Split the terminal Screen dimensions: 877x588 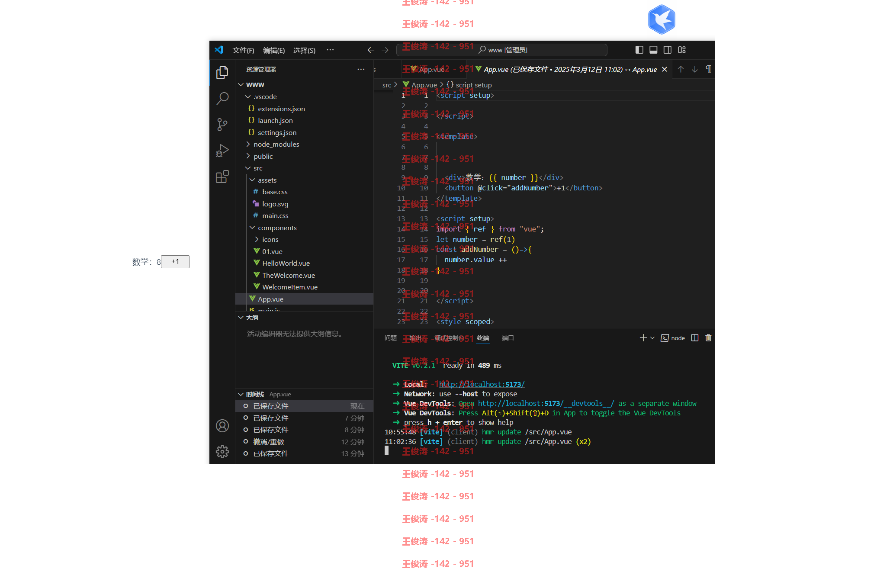pyautogui.click(x=695, y=338)
